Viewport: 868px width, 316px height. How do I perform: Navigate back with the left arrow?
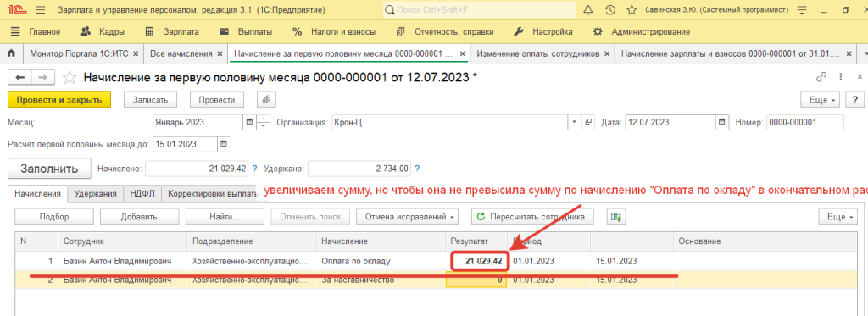tap(20, 77)
